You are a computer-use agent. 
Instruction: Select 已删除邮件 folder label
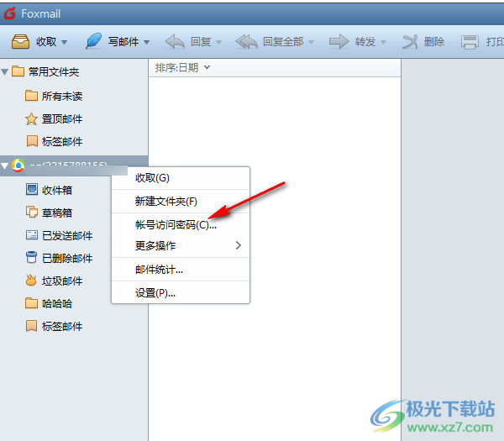[x=67, y=258]
